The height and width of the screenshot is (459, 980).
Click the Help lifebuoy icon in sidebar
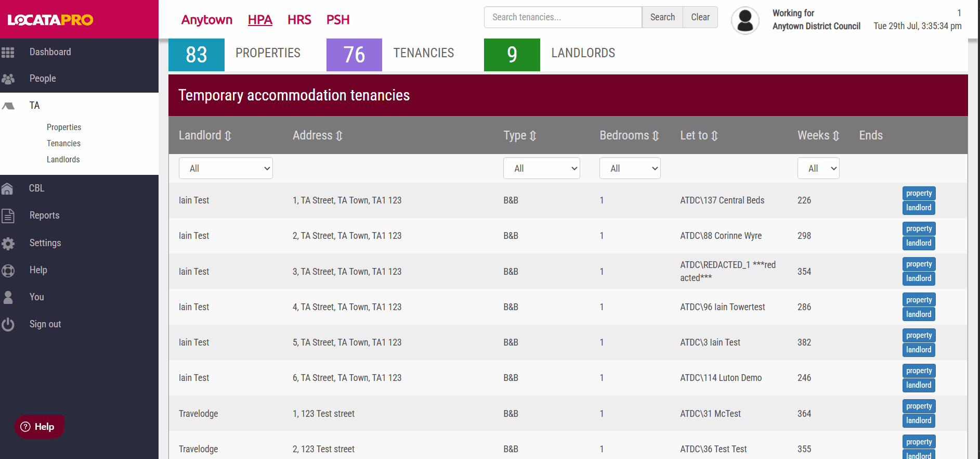pyautogui.click(x=8, y=271)
